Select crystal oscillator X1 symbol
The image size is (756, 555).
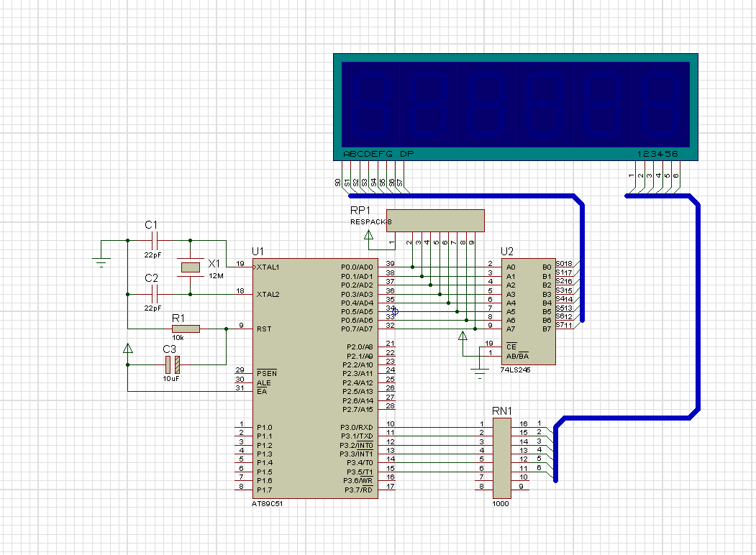[191, 267]
